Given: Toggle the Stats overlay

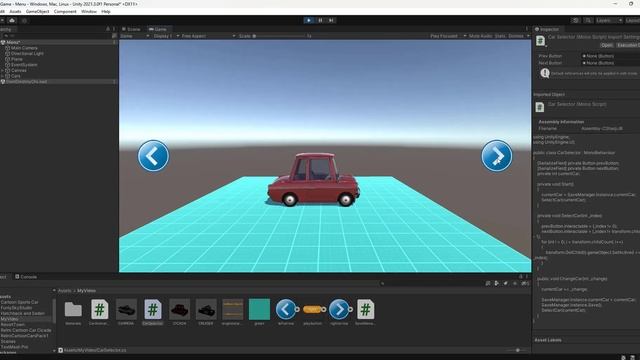Looking at the screenshot, I should click(500, 36).
